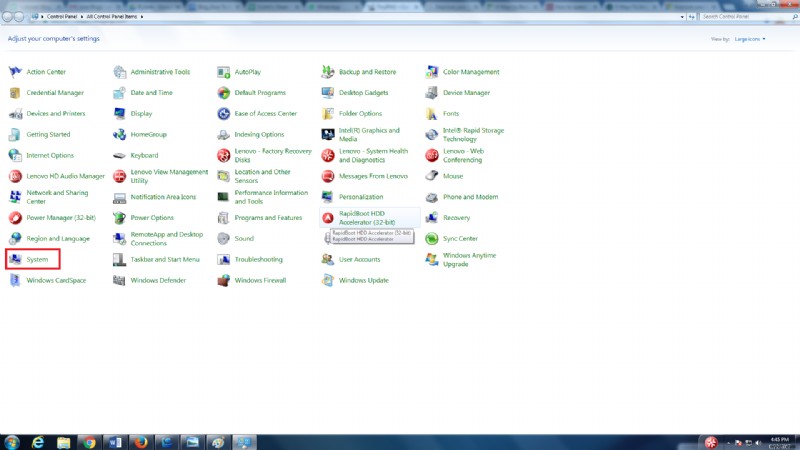Open the Action Center flag icon

coord(15,72)
